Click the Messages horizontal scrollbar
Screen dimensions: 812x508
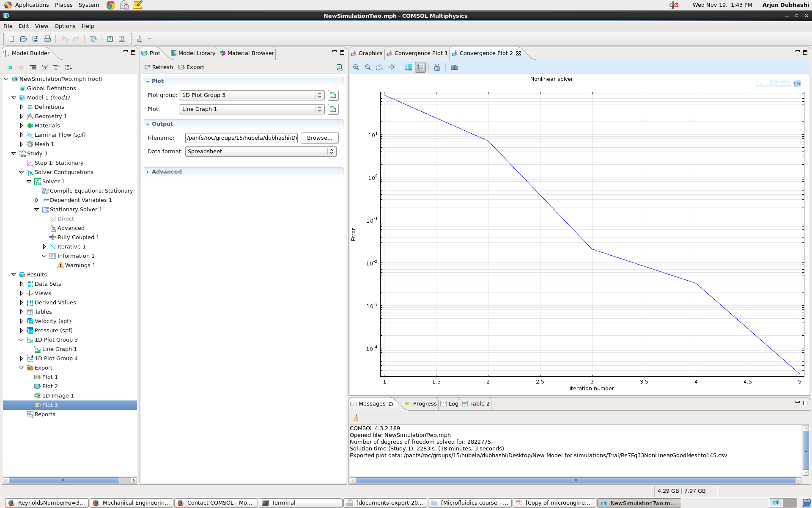click(x=574, y=480)
